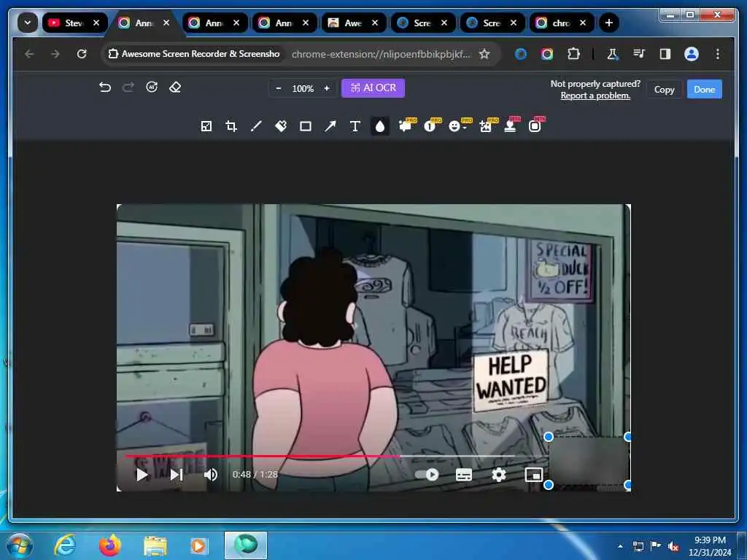Click the 100% zoom level
Screen dimensions: 747x560
coord(303,88)
